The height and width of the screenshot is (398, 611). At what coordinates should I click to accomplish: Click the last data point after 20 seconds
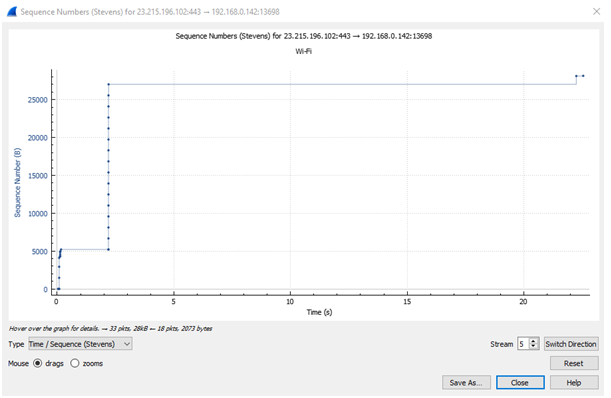pyautogui.click(x=583, y=76)
